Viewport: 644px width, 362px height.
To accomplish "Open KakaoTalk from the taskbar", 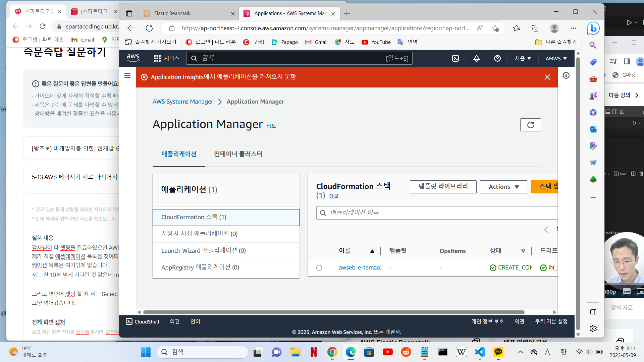I will point(498,352).
